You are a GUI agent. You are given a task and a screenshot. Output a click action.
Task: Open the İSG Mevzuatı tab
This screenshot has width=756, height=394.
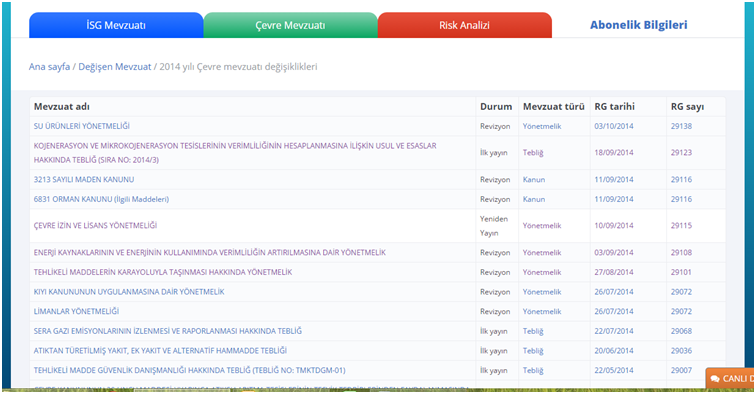116,25
